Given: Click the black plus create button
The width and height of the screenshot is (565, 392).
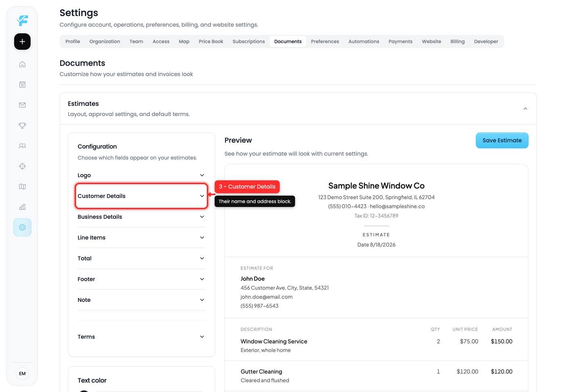Looking at the screenshot, I should tap(22, 42).
